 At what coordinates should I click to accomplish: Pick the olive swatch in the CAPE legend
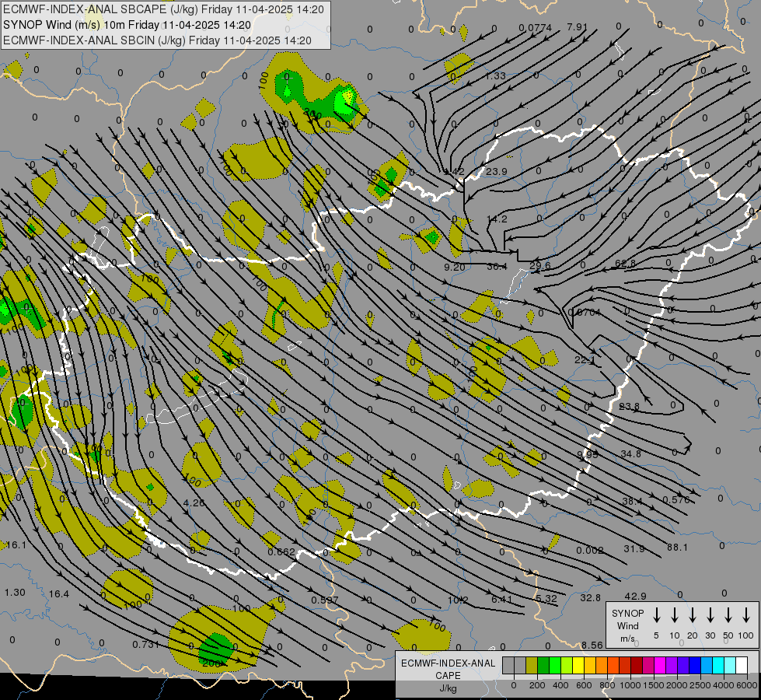[x=532, y=665]
